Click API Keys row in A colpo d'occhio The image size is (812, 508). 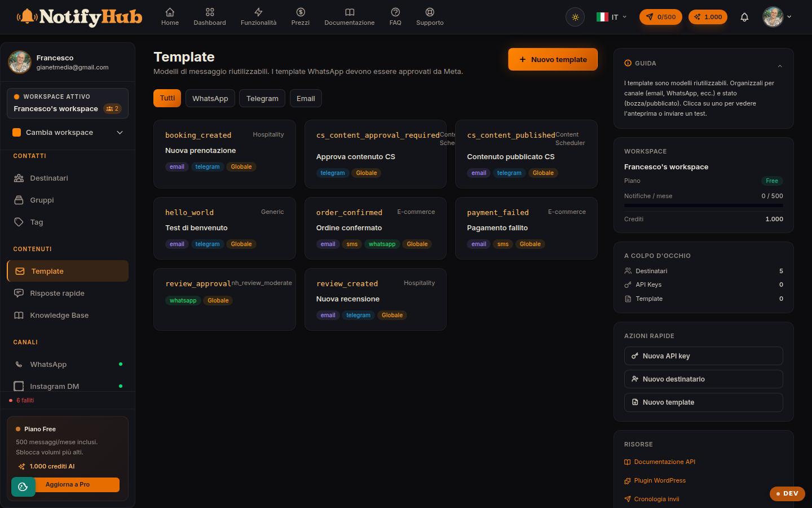coord(704,284)
